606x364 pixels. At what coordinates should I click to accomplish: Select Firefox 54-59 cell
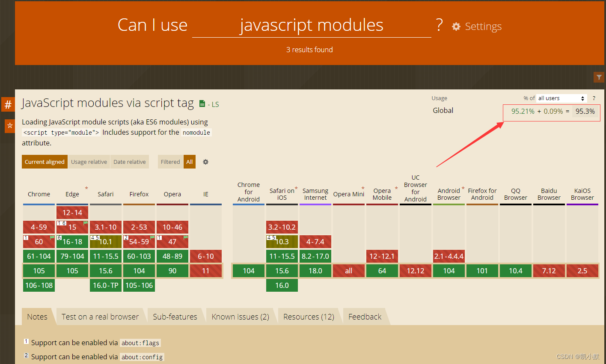139,242
